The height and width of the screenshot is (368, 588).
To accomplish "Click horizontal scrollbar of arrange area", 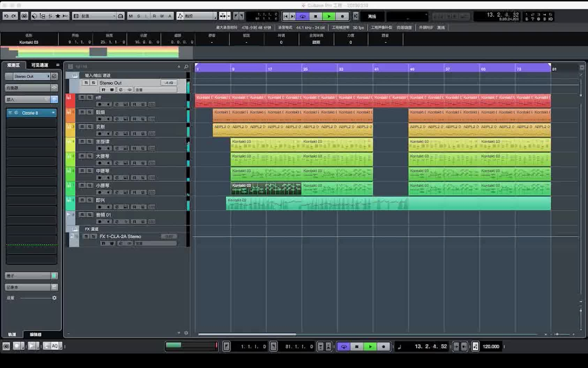I will pyautogui.click(x=247, y=334).
